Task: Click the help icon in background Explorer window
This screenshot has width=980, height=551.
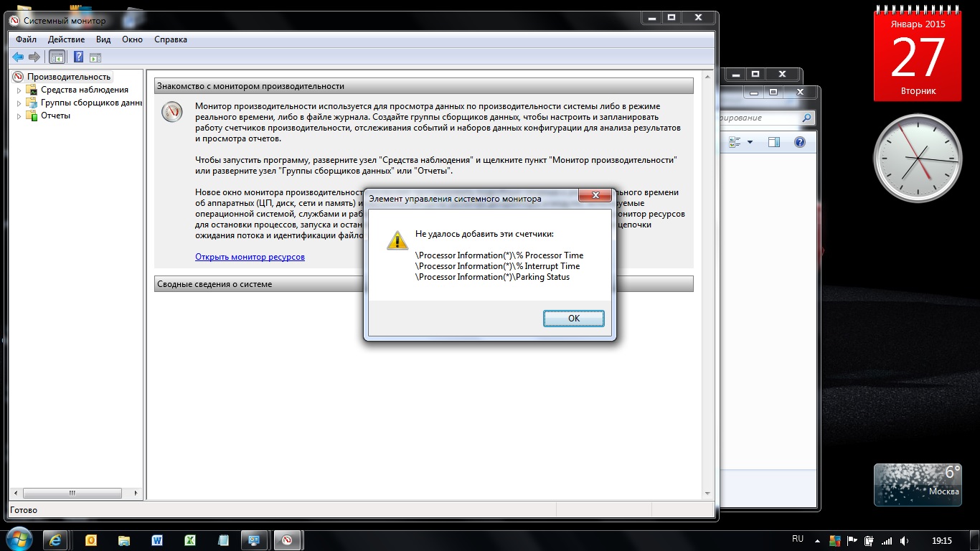Action: (800, 142)
